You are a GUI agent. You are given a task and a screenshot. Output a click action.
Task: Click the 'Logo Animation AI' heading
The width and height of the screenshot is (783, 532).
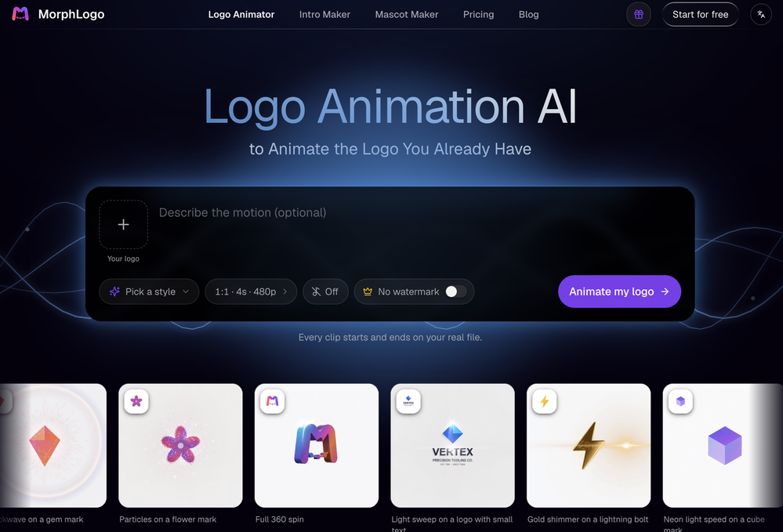[x=390, y=107]
